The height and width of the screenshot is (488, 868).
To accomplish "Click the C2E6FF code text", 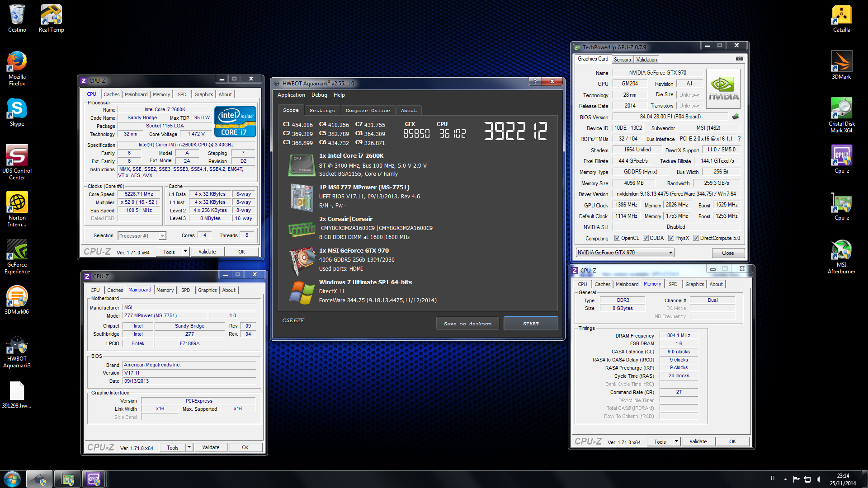I will [x=293, y=320].
